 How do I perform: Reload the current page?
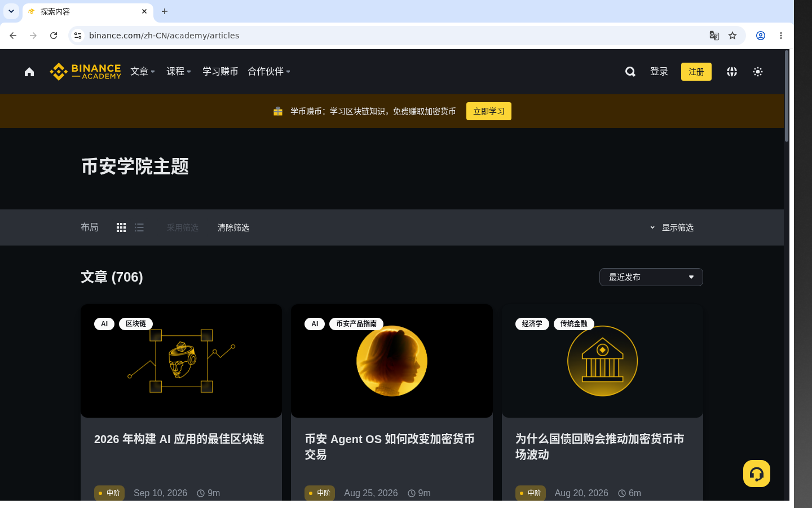[54, 36]
